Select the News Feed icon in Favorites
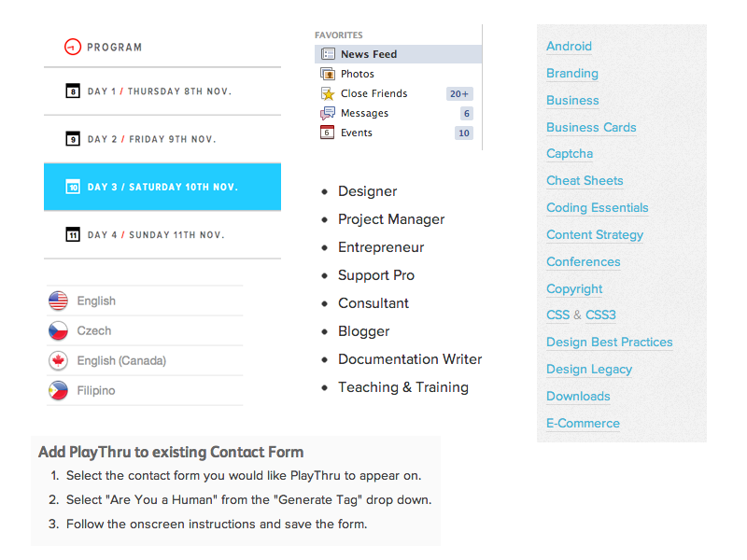The image size is (747, 560). (329, 53)
